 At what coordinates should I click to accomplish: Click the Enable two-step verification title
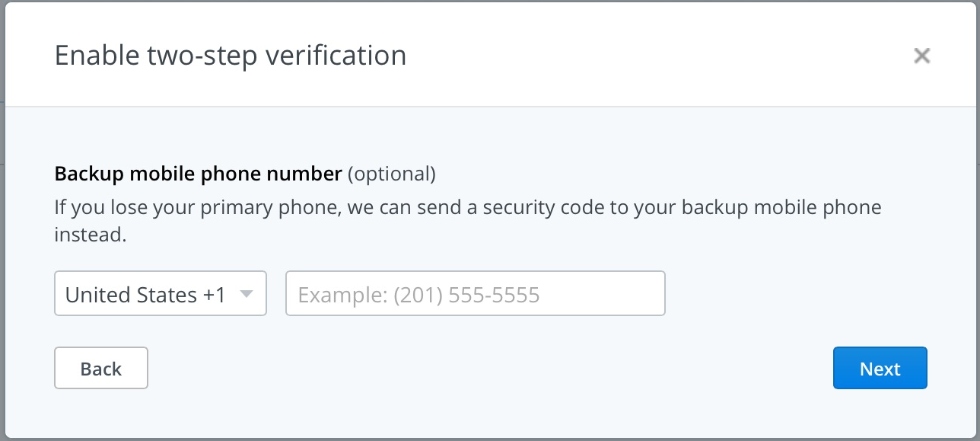click(230, 56)
